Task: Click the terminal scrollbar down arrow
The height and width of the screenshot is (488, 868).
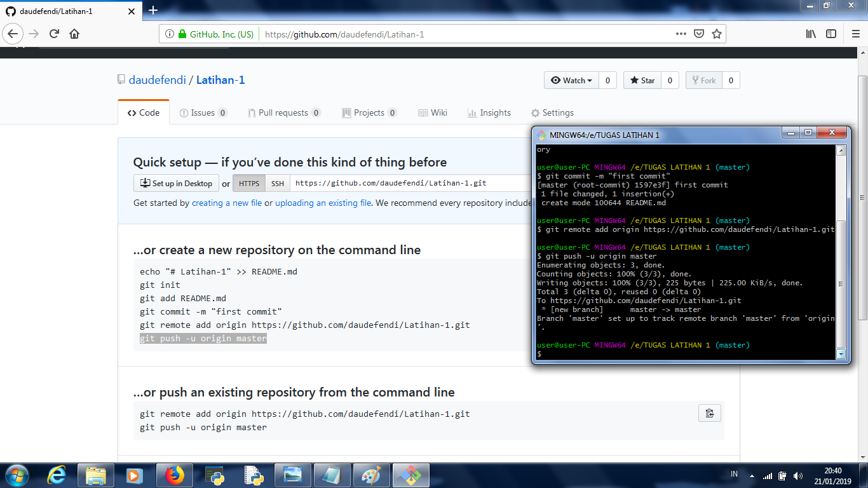Action: pos(841,354)
